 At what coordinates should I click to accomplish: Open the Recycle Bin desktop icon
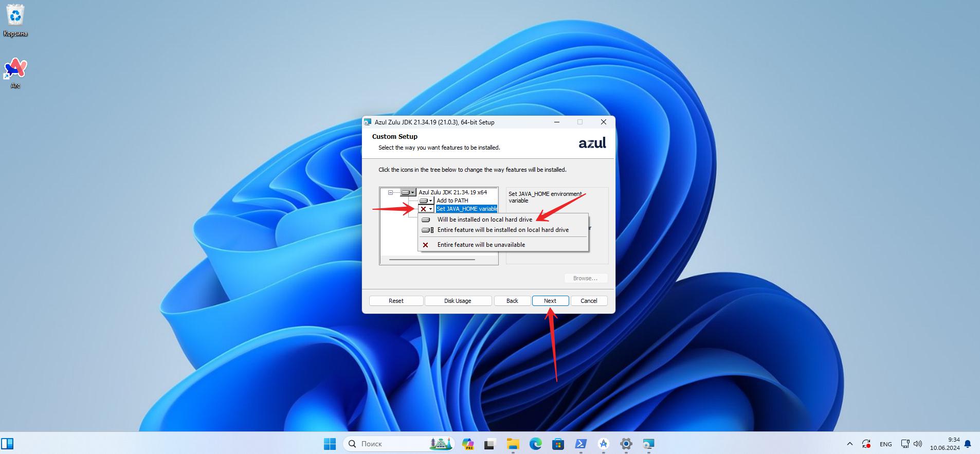[x=15, y=21]
